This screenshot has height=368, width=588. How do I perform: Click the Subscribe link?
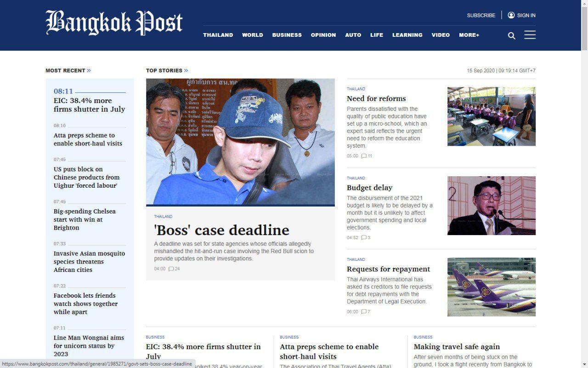481,15
